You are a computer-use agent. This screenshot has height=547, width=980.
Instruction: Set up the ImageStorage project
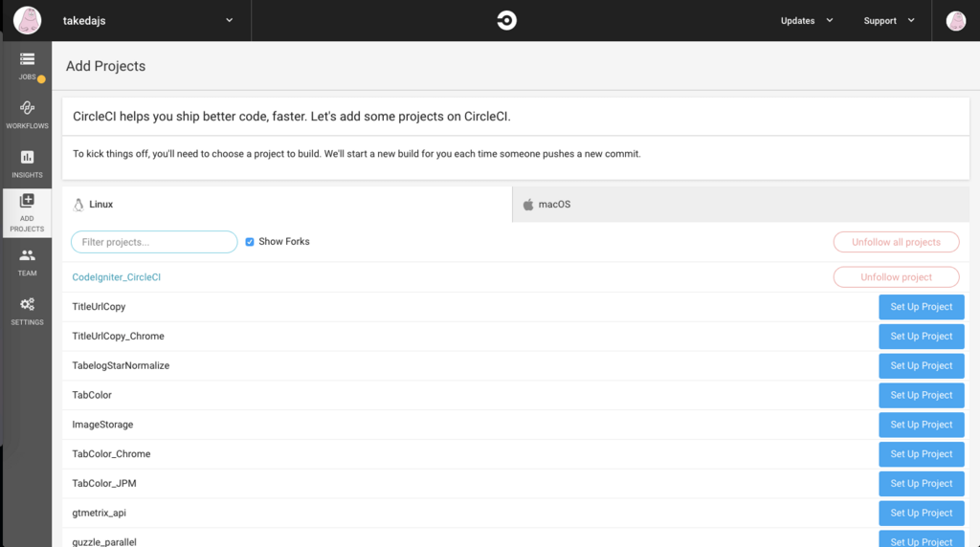[x=922, y=425]
